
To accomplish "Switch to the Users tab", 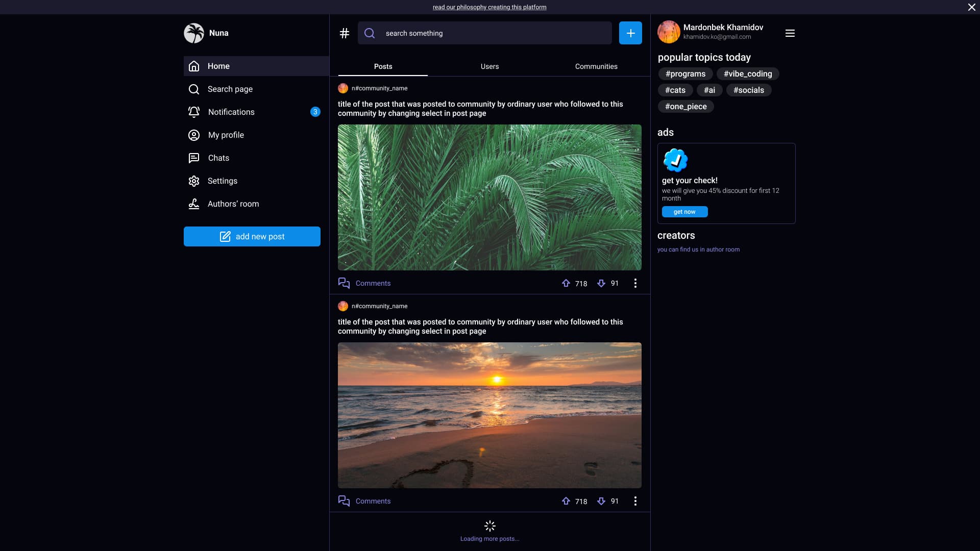I will coord(489,66).
